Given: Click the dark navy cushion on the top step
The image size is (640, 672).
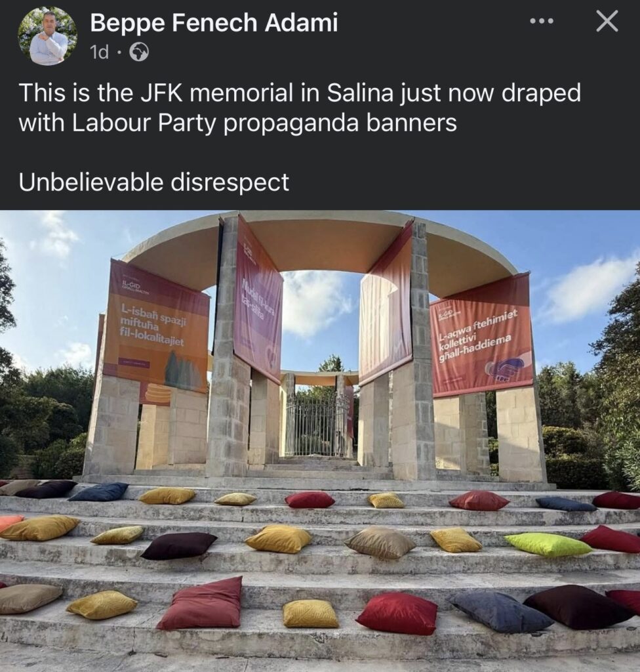Looking at the screenshot, I should pyautogui.click(x=98, y=492).
